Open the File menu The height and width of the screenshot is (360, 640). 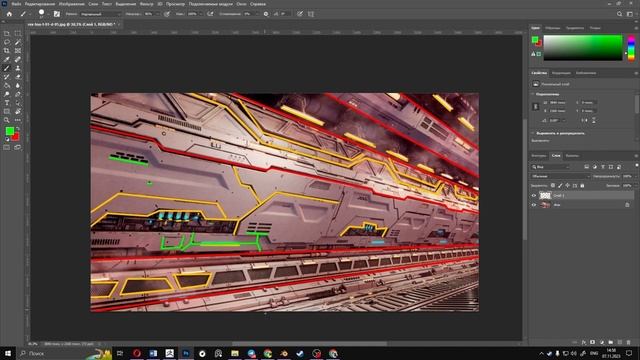(x=16, y=4)
